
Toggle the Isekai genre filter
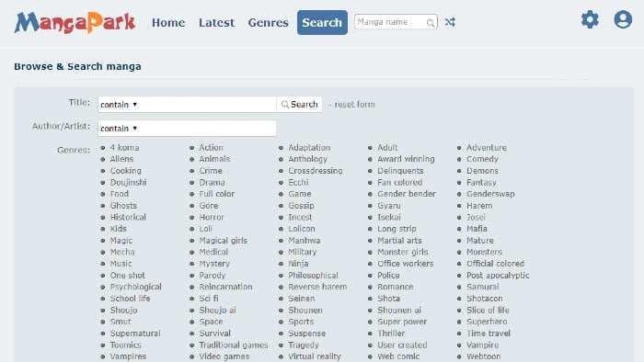click(x=389, y=217)
